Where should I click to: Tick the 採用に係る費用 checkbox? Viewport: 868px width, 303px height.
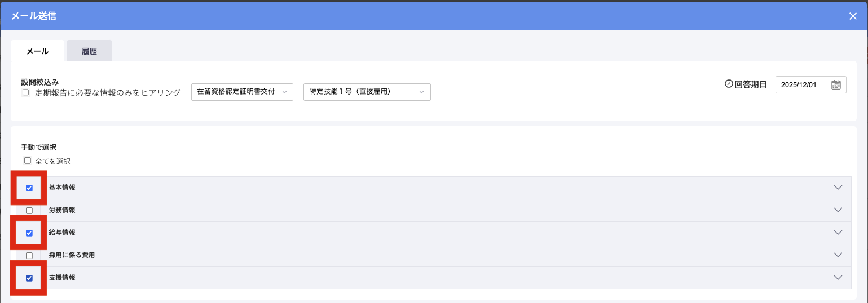[x=29, y=255]
